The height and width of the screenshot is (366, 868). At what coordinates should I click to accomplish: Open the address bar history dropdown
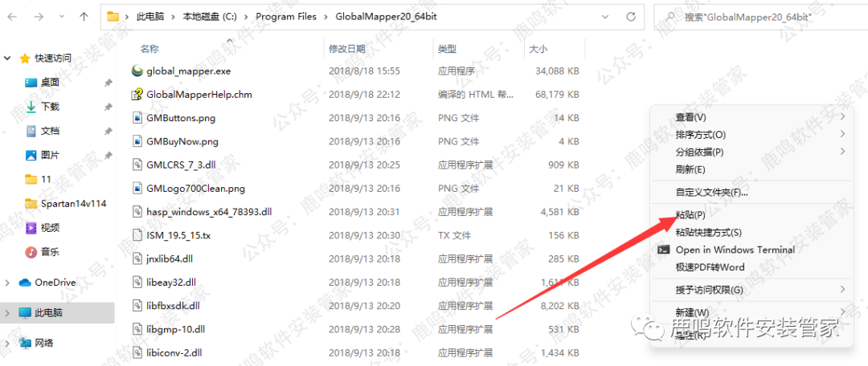tap(607, 17)
